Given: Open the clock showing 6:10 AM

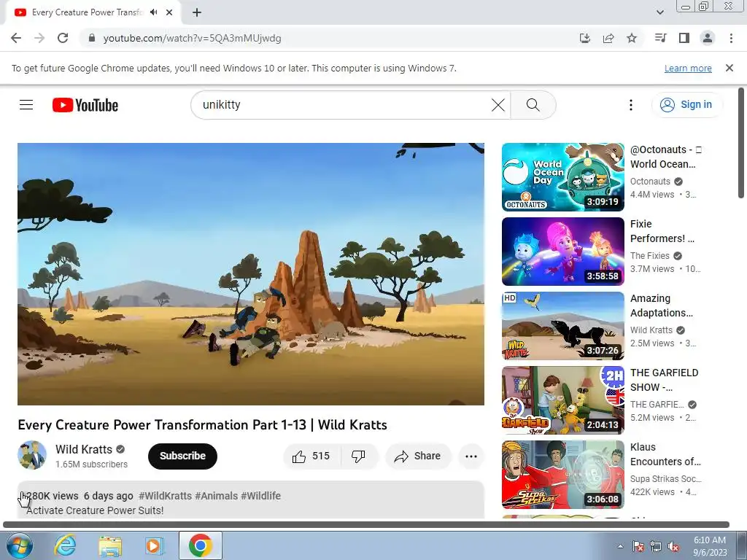Looking at the screenshot, I should click(x=710, y=546).
